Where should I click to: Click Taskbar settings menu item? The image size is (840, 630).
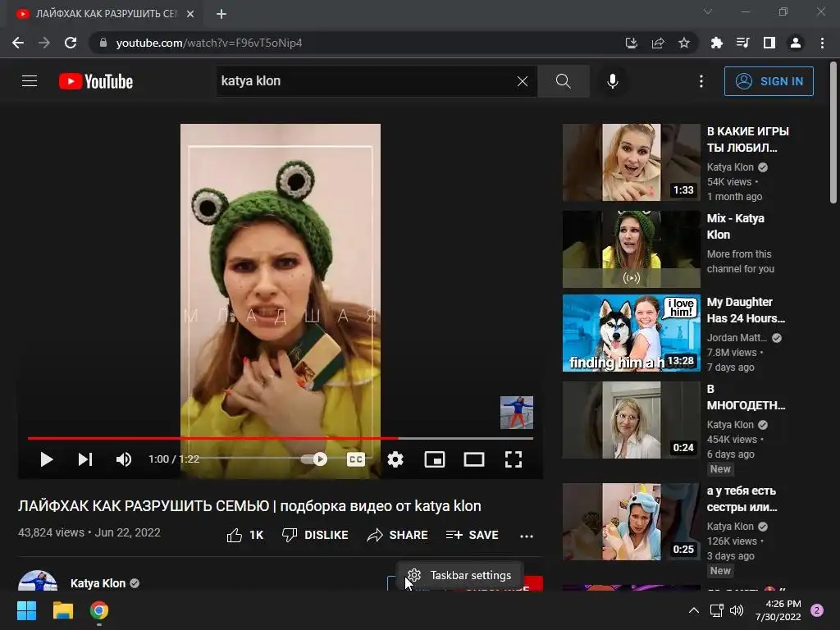point(459,575)
